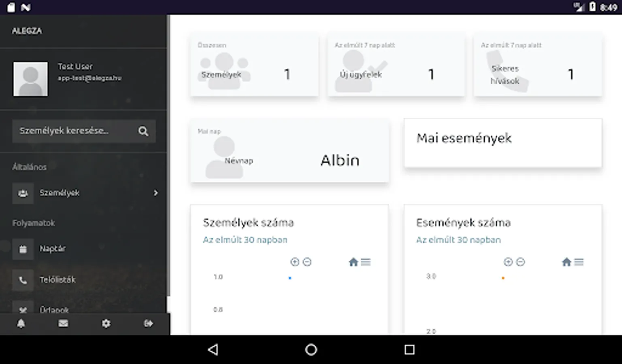Open the Sikeres hívások card
The width and height of the screenshot is (622, 364).
click(538, 66)
